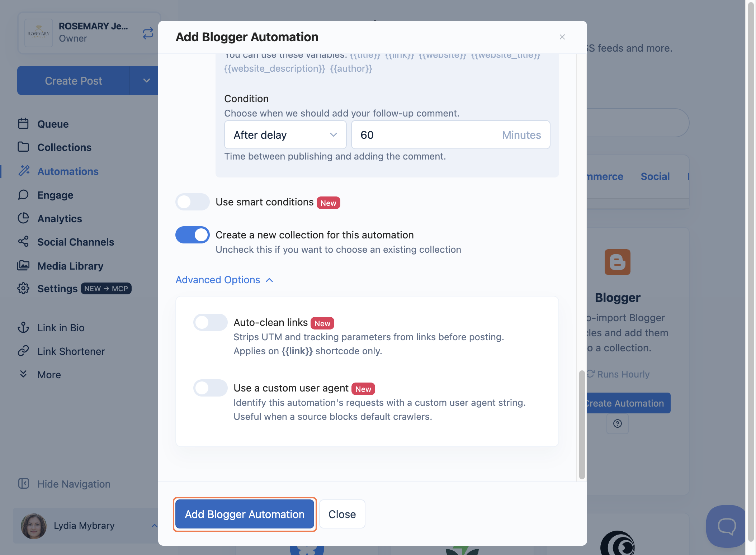Click the Automations magic wand icon
The width and height of the screenshot is (756, 555).
point(24,171)
